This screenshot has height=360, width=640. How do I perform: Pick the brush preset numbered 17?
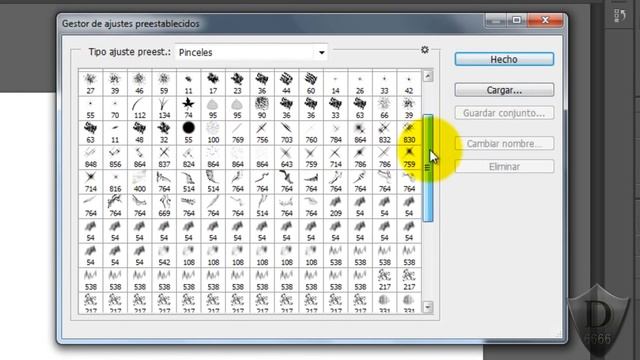pyautogui.click(x=213, y=84)
